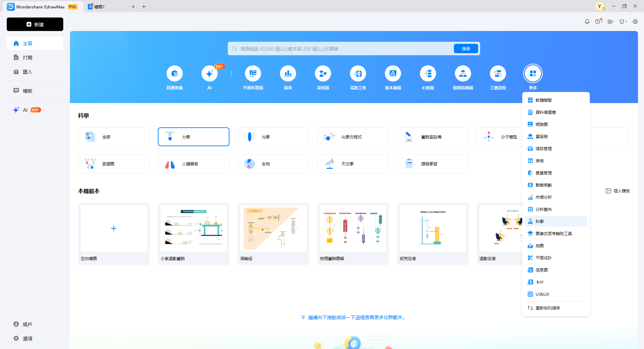Click the 電路工程 circuit engineering icon

(358, 74)
